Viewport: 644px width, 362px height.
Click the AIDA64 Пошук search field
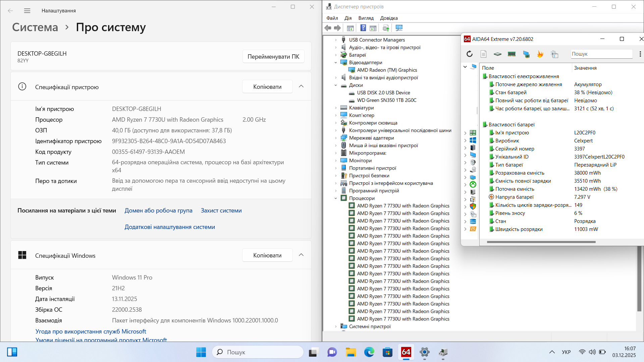click(x=601, y=54)
